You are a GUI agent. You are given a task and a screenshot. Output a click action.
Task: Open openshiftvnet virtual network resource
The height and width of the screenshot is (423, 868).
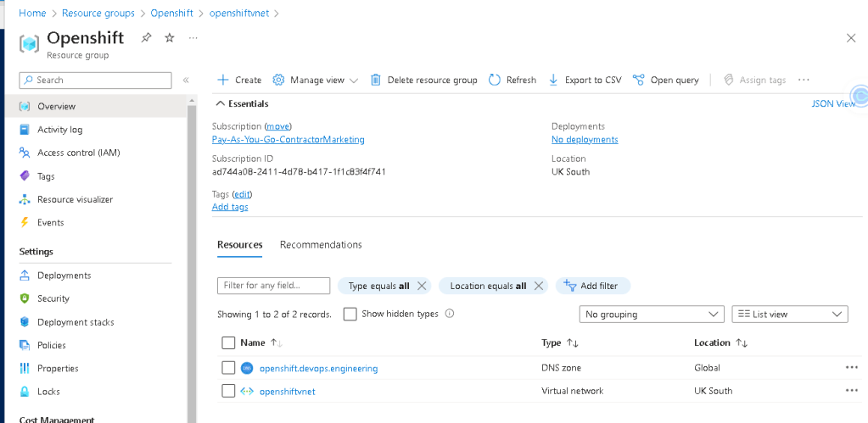(288, 392)
